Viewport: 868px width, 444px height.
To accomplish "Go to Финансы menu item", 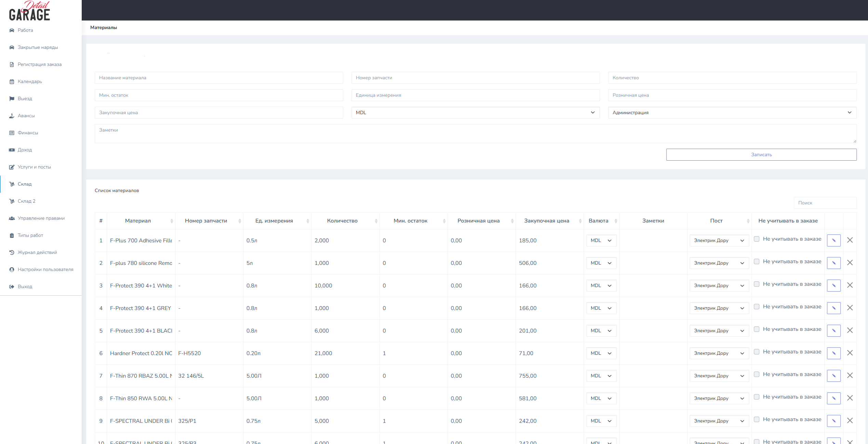I will [28, 133].
